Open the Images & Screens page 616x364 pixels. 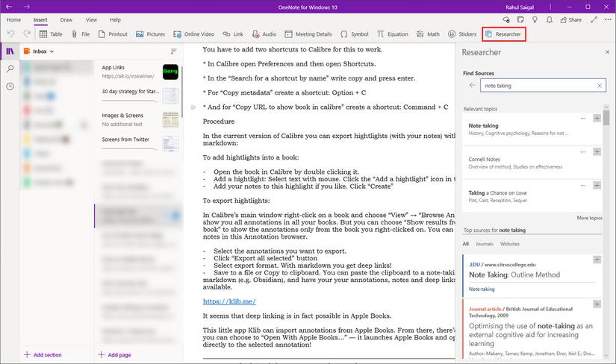pyautogui.click(x=139, y=119)
